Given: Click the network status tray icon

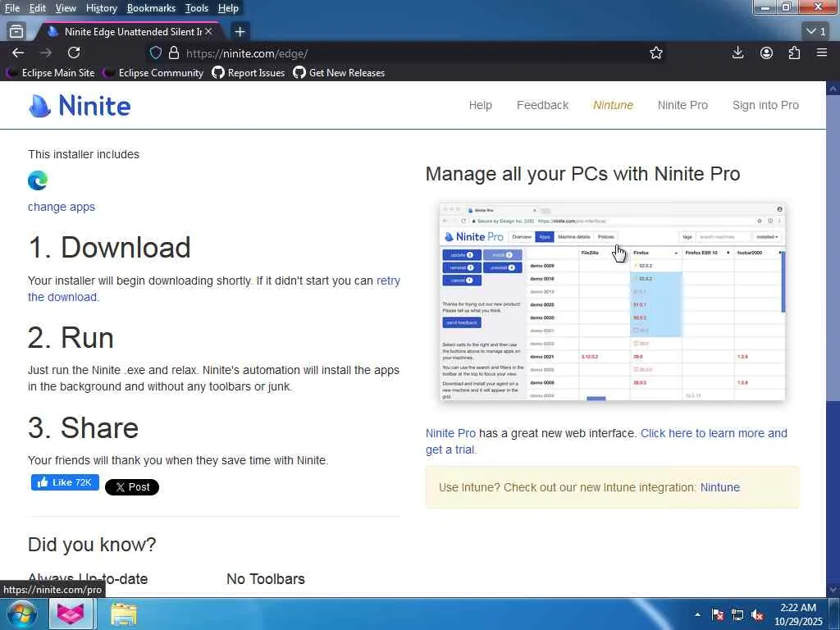Looking at the screenshot, I should click(x=737, y=615).
